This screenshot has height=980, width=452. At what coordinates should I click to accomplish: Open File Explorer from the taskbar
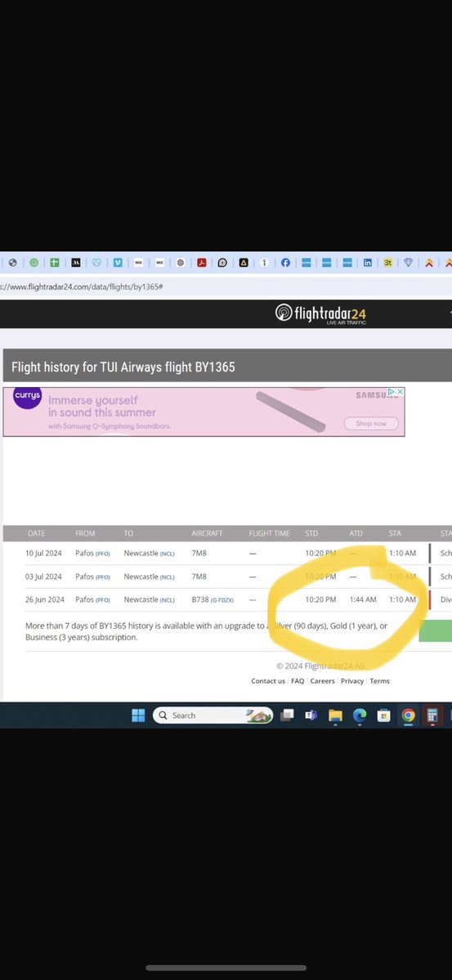coord(335,715)
